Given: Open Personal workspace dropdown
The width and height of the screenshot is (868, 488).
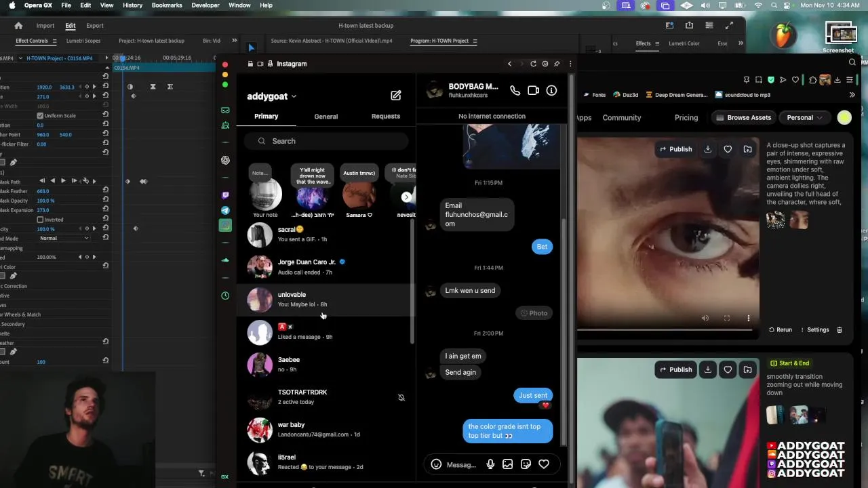Looking at the screenshot, I should 805,117.
